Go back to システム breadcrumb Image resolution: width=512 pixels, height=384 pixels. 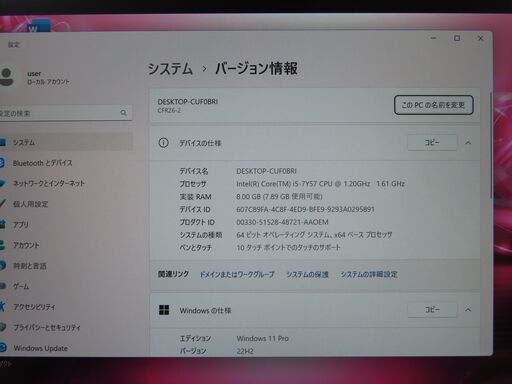170,69
